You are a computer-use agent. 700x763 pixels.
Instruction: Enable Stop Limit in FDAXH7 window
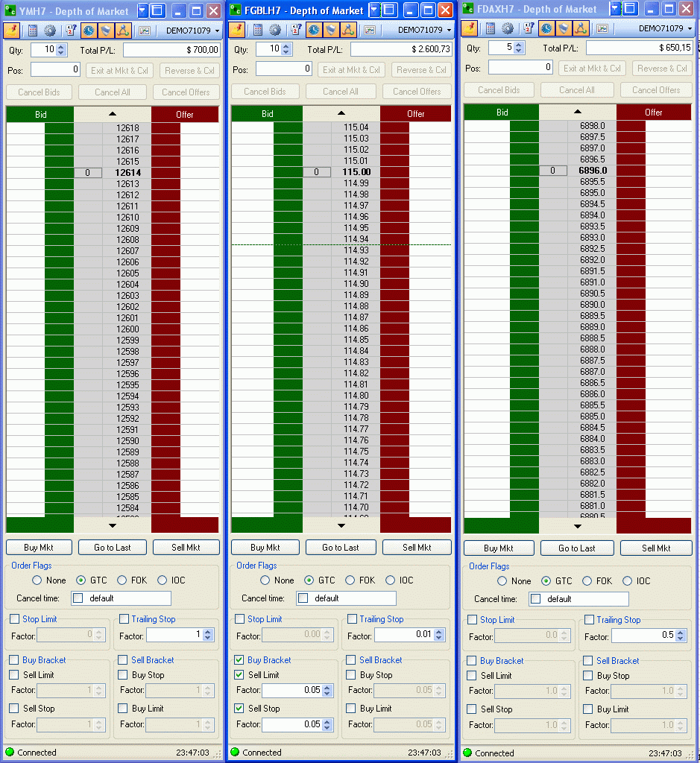click(472, 619)
